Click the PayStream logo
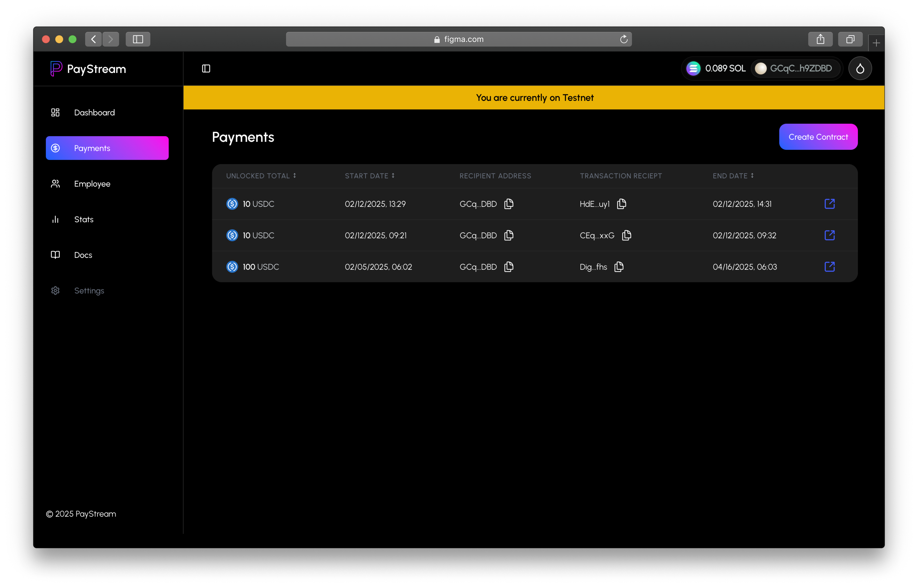Screen dimensions: 918x588 tap(88, 69)
